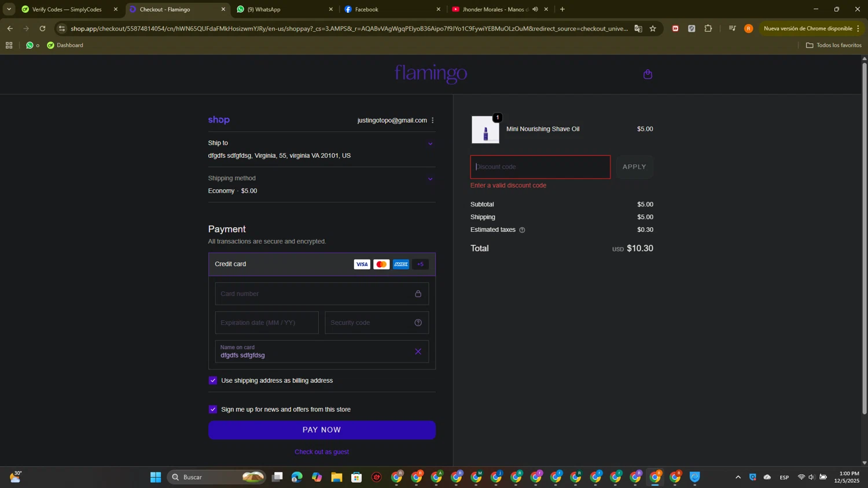Image resolution: width=868 pixels, height=488 pixels.
Task: Open the WhatsApp bookmark shortcut
Action: [x=32, y=45]
